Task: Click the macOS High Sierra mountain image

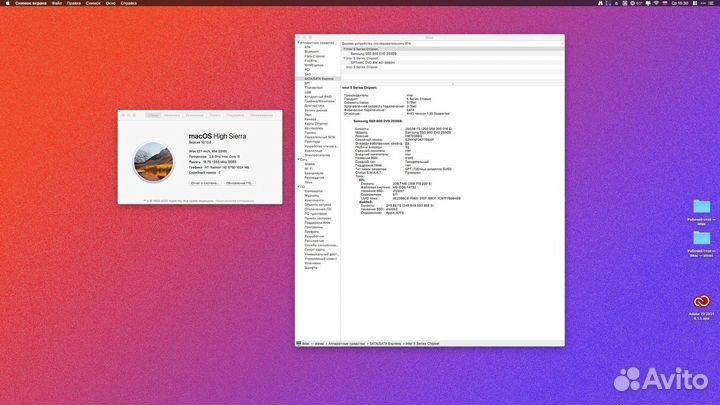Action: pos(154,162)
